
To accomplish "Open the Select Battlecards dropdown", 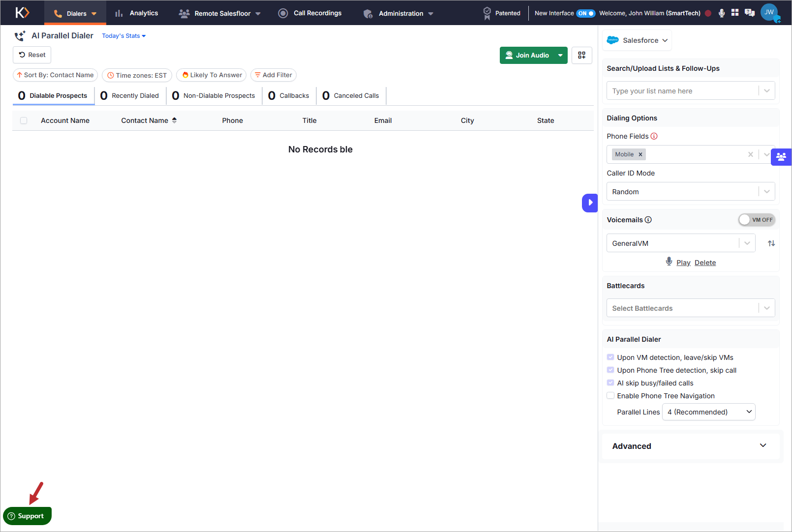I will click(x=691, y=308).
